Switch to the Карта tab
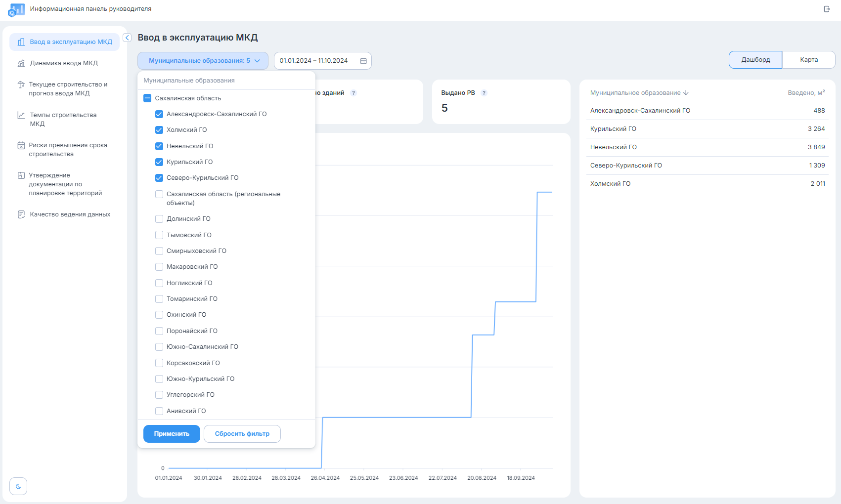This screenshot has height=504, width=841. tap(809, 60)
